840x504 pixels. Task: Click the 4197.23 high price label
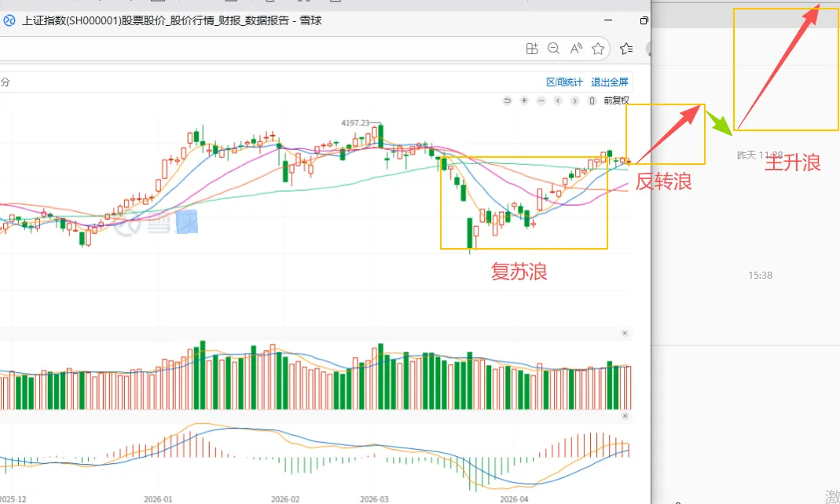tap(355, 123)
